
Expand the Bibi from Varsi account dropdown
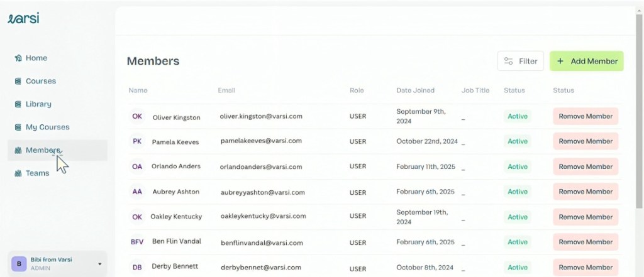[99, 264]
